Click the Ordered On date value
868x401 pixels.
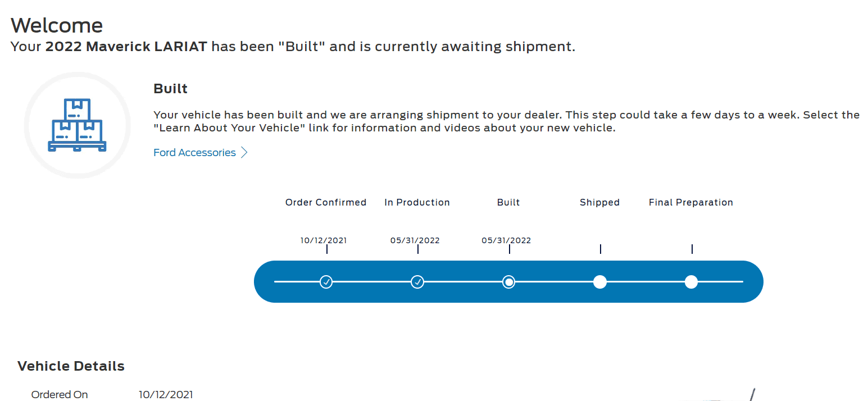(166, 395)
